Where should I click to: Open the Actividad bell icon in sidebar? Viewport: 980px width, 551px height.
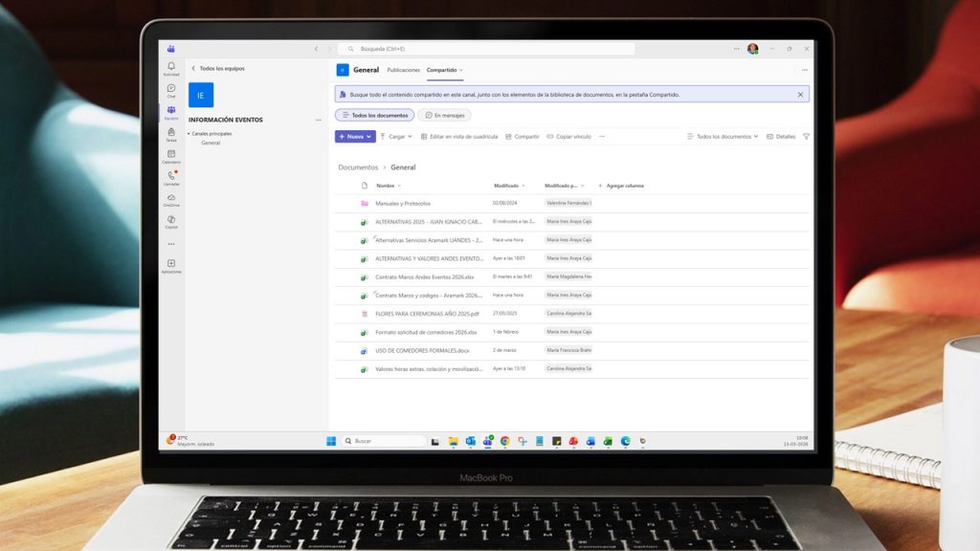click(x=171, y=68)
